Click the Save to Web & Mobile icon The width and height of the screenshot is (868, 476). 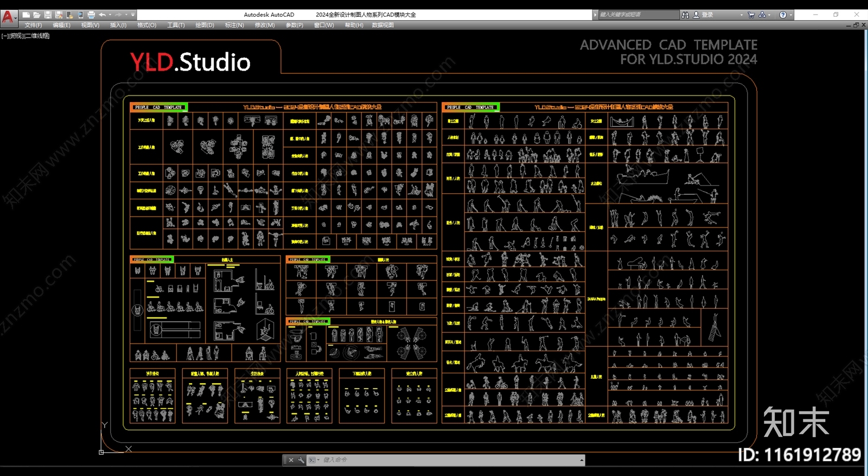(80, 15)
